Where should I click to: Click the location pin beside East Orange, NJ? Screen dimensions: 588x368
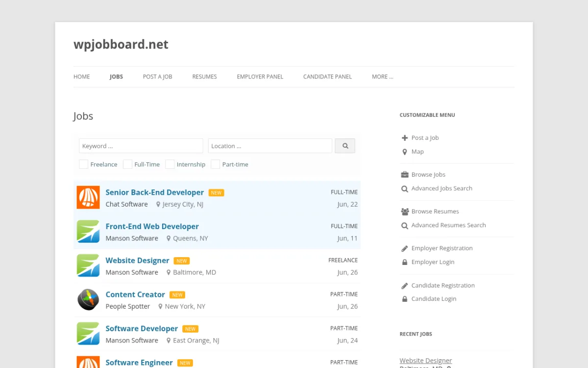pyautogui.click(x=169, y=341)
